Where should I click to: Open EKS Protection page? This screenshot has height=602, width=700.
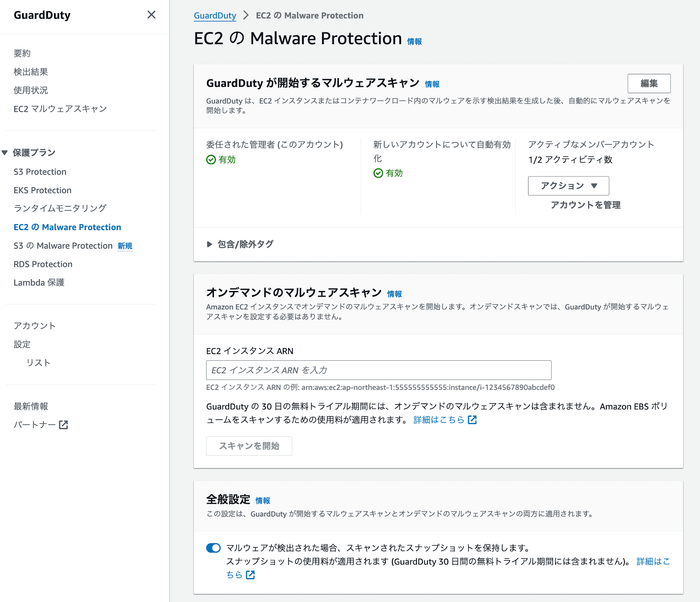pos(42,190)
